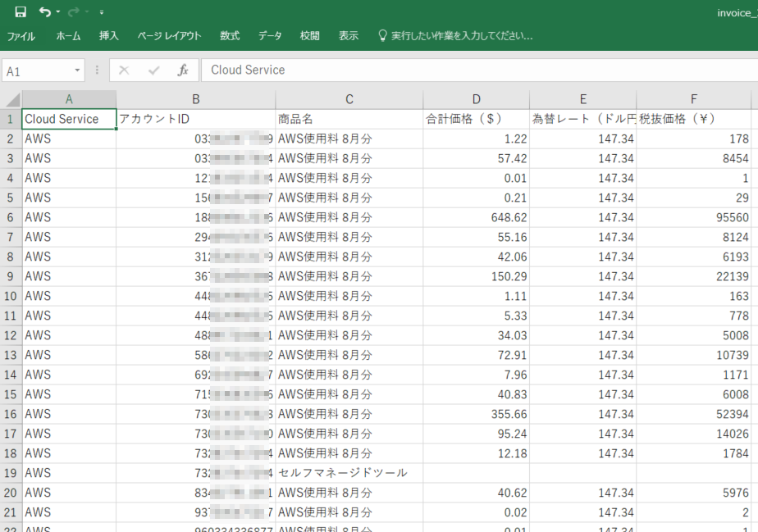
Task: Switch to the 挿入 ribbon tab
Action: pos(109,36)
